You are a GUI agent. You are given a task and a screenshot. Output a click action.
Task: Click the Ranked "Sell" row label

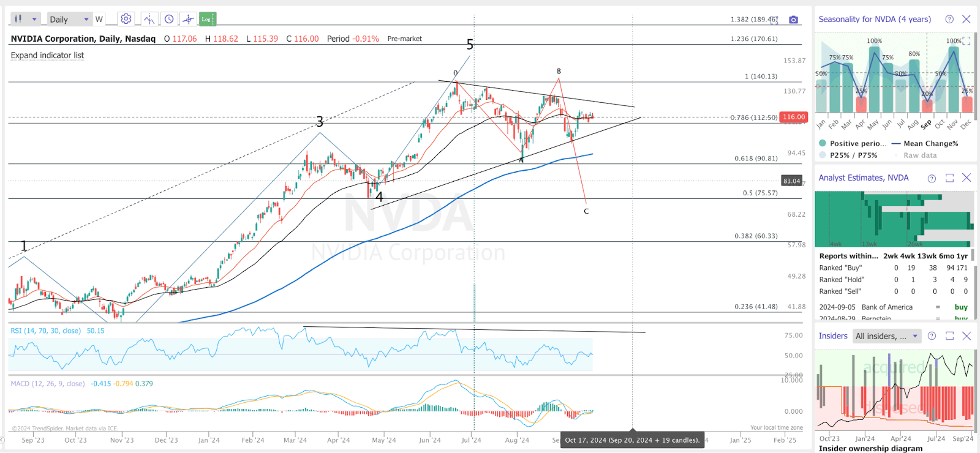point(840,291)
